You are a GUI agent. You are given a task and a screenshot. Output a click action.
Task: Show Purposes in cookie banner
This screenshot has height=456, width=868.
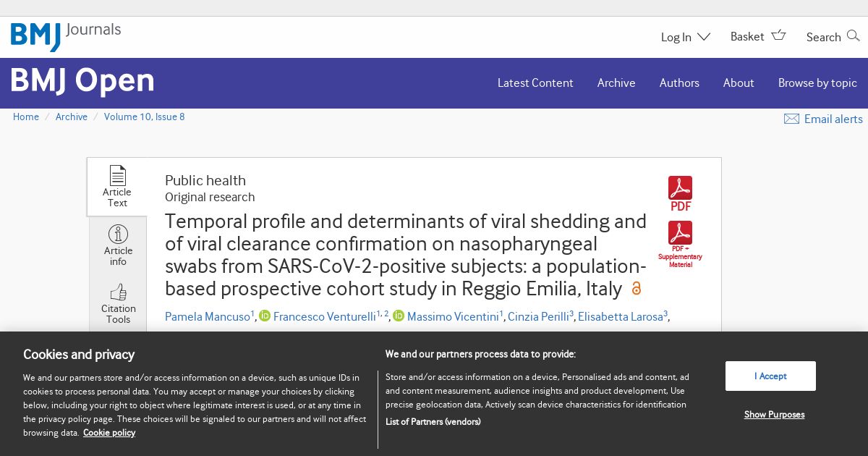click(x=774, y=415)
